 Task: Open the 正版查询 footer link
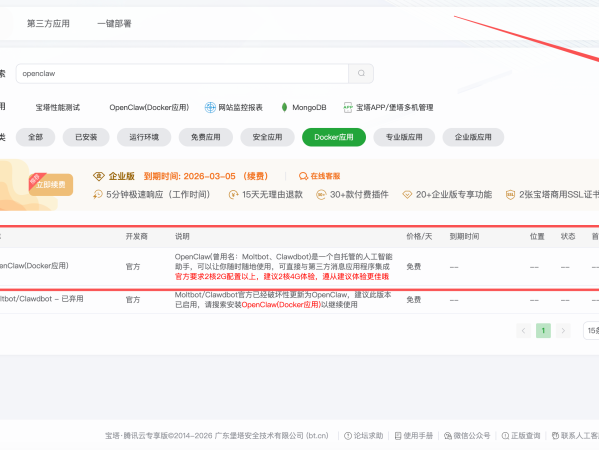(521, 435)
